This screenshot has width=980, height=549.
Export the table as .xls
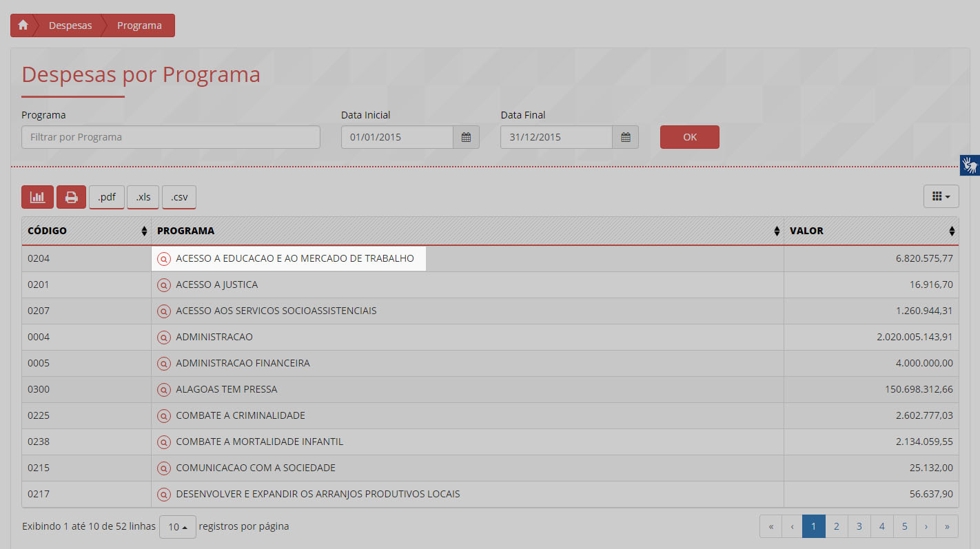[143, 197]
